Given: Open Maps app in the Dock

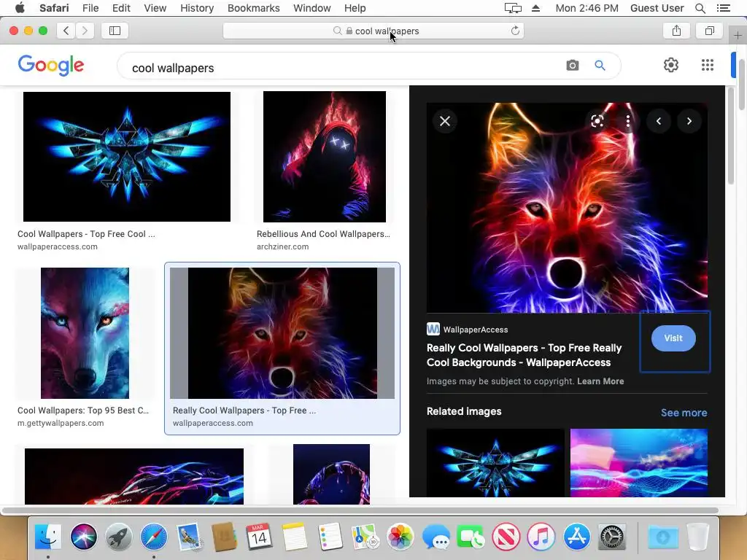Looking at the screenshot, I should (365, 537).
